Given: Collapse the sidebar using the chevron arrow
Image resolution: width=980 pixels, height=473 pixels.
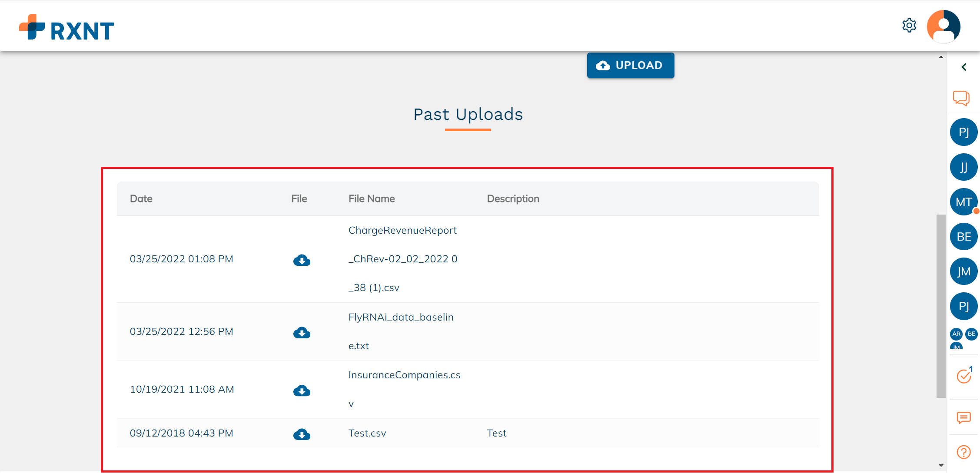Looking at the screenshot, I should 964,66.
